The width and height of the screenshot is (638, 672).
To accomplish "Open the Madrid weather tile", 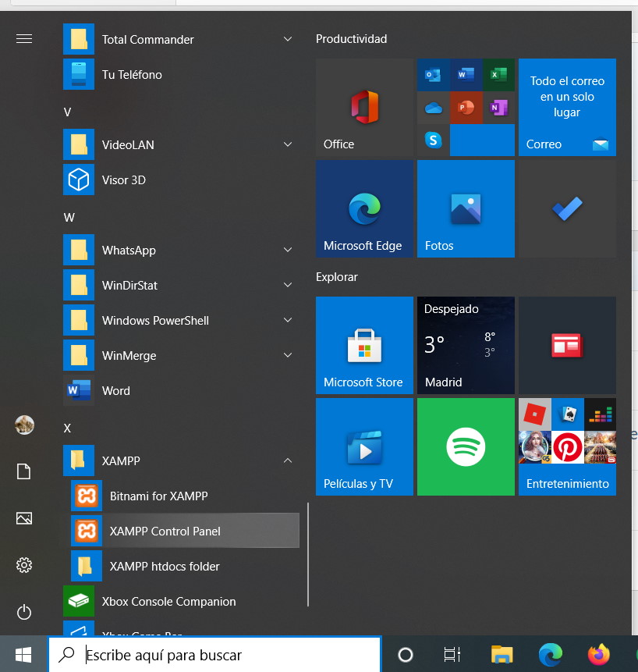I will (466, 345).
